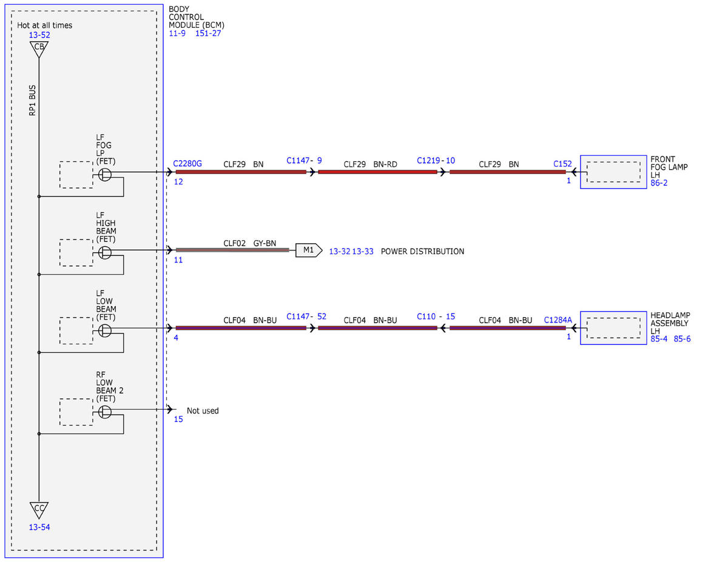Select the LF HIGH BEAM FET symbol
This screenshot has width=728, height=562.
click(105, 252)
